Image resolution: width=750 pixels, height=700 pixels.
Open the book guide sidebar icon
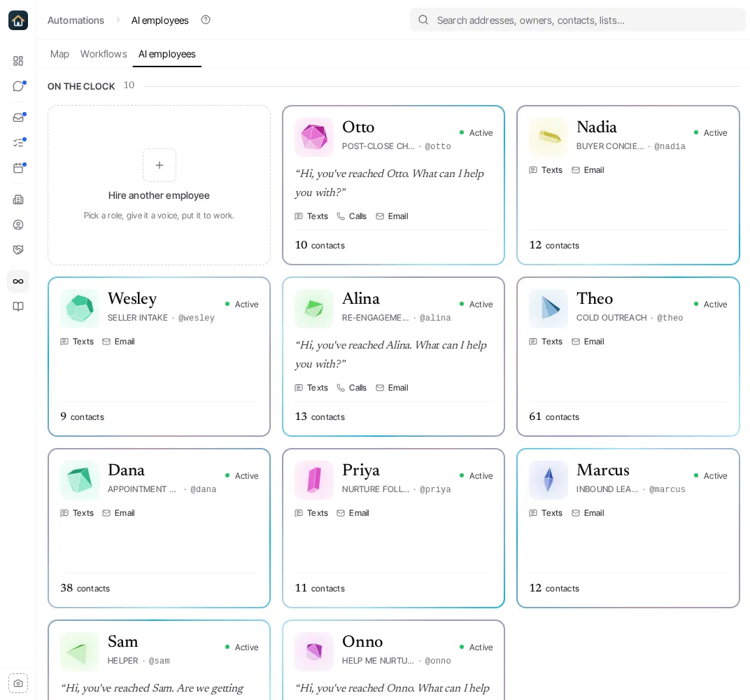point(18,307)
